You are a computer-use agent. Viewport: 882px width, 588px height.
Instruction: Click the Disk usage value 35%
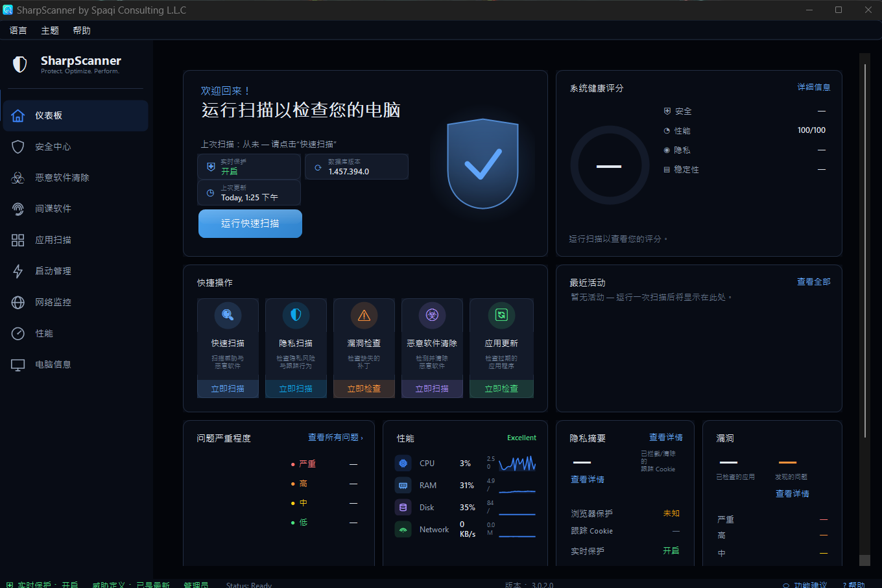468,508
